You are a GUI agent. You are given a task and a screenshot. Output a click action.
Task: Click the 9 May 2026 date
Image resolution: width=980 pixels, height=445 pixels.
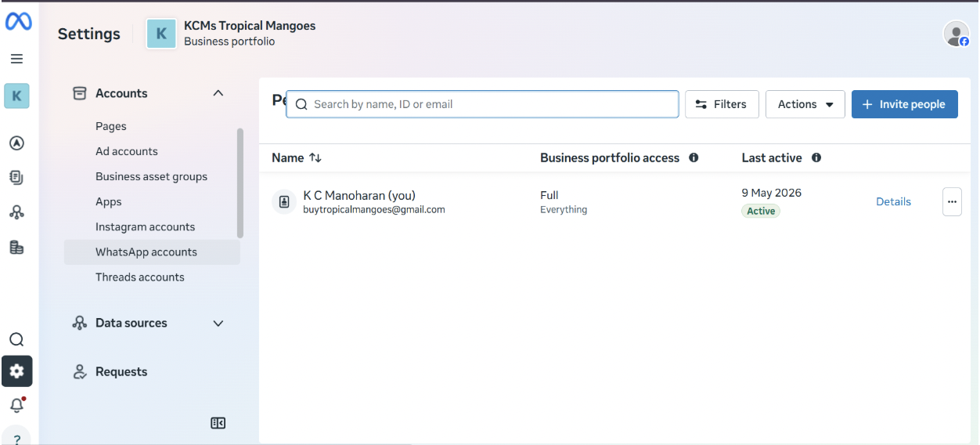point(772,193)
